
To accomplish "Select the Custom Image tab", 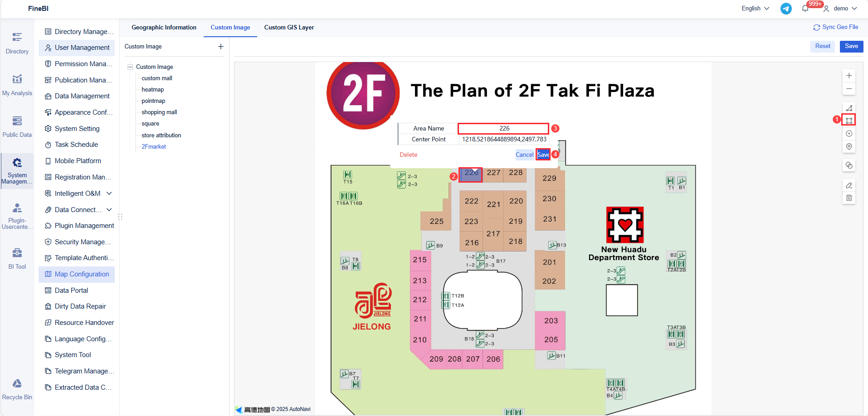I will (230, 28).
